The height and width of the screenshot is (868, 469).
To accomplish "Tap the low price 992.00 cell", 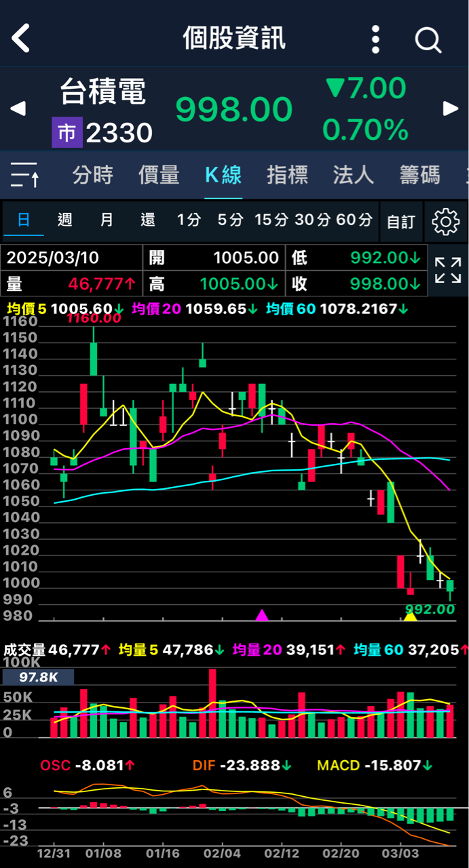I will (356, 258).
